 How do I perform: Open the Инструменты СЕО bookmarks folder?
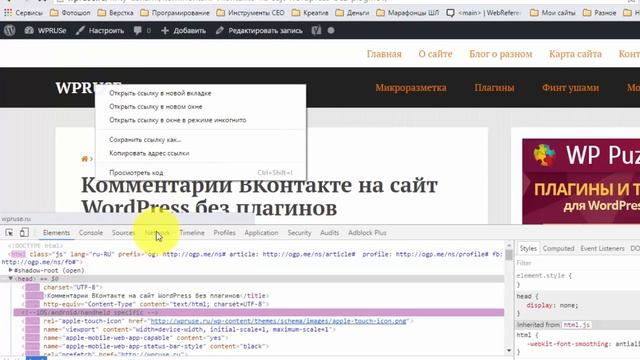(x=250, y=13)
